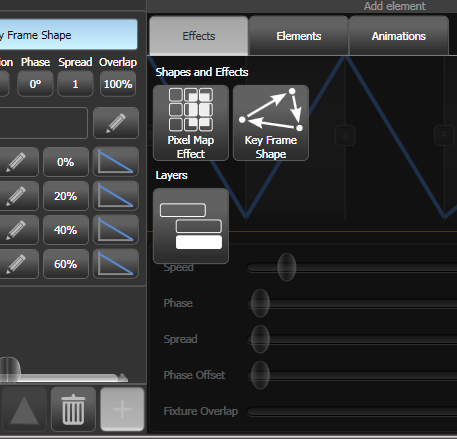
Task: Open the Elements tab
Action: pyautogui.click(x=299, y=36)
